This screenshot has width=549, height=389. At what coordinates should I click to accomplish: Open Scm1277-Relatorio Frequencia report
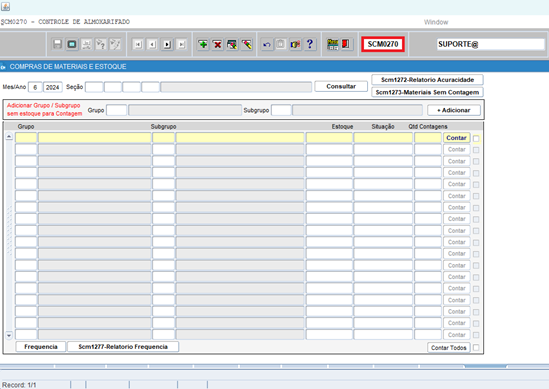[x=123, y=347]
